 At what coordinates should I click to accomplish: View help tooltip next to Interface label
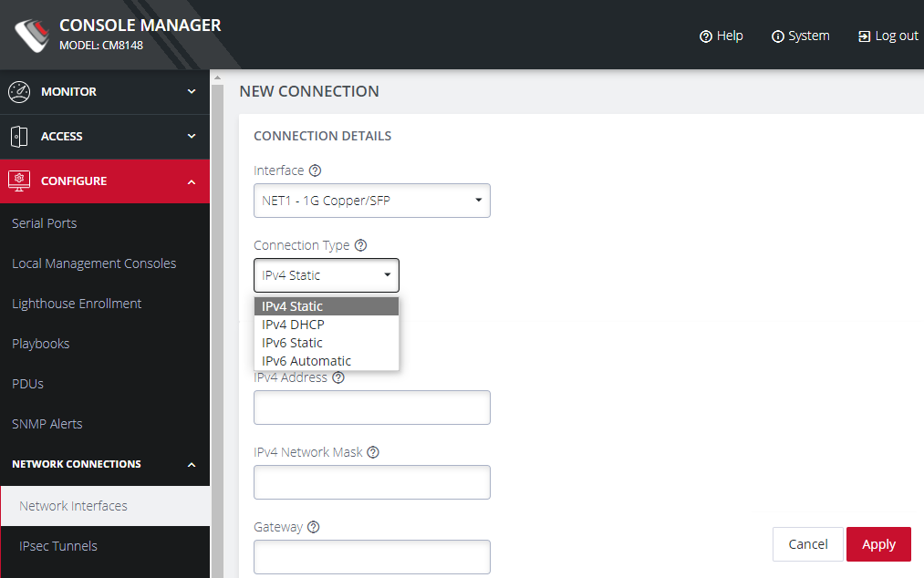coord(315,170)
